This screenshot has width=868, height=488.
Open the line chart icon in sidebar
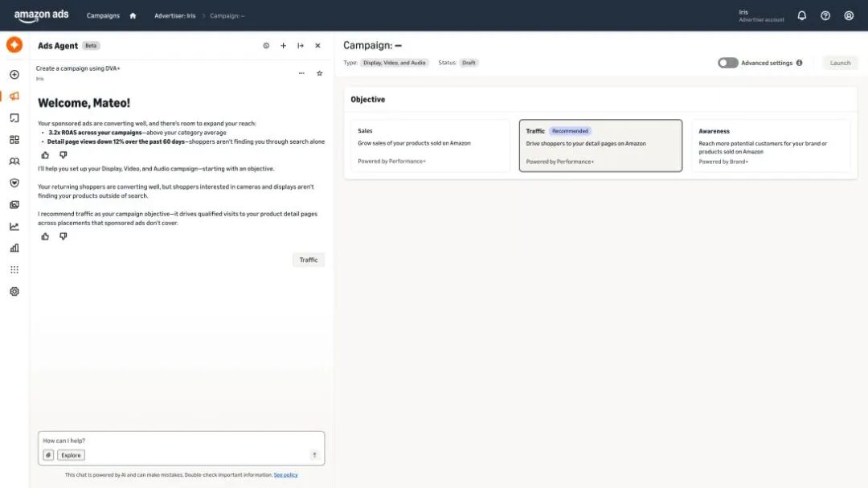(14, 226)
